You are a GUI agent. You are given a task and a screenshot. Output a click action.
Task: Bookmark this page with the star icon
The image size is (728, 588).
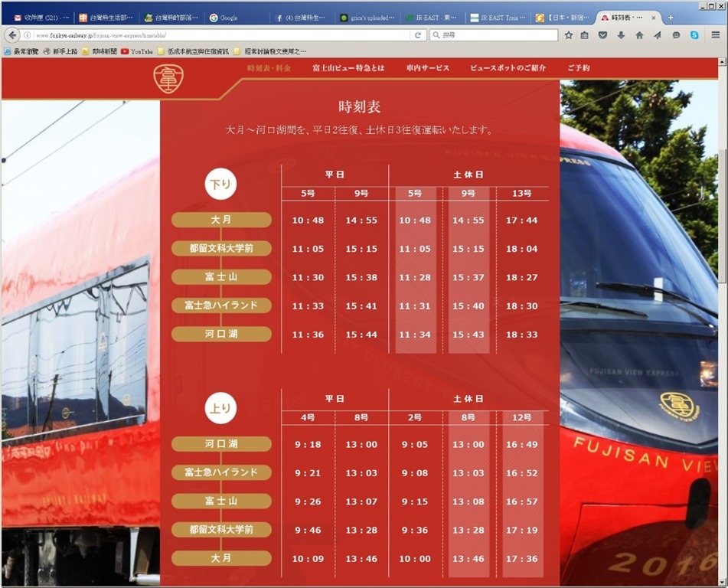click(568, 35)
